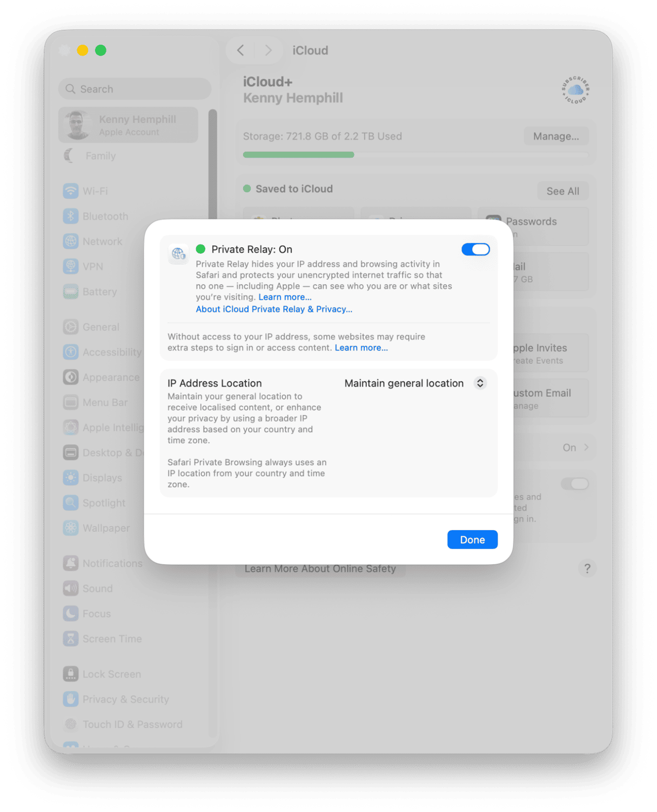
Task: Click the sidebar Search field
Action: pos(135,89)
